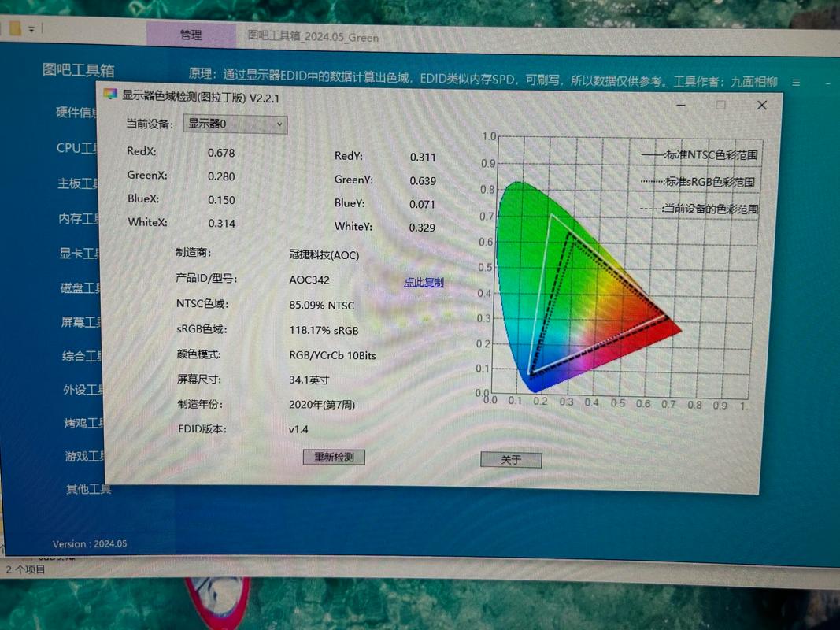Select CPU工具 in the sidebar
Screen dimensions: 840x630
click(x=78, y=148)
